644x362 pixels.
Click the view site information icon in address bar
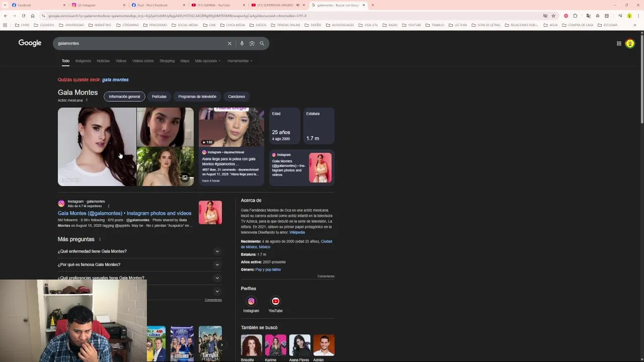[x=43, y=16]
